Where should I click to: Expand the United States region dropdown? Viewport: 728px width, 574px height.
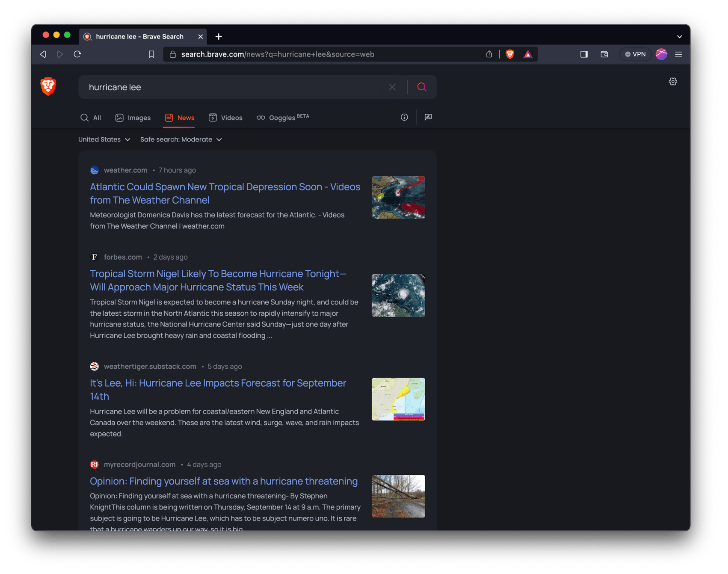click(x=104, y=139)
